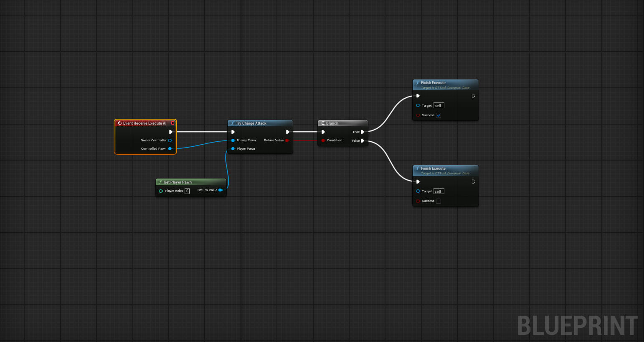Uncheck Success on the upper Finish Execute node
Image resolution: width=644 pixels, height=342 pixels.
click(x=439, y=115)
